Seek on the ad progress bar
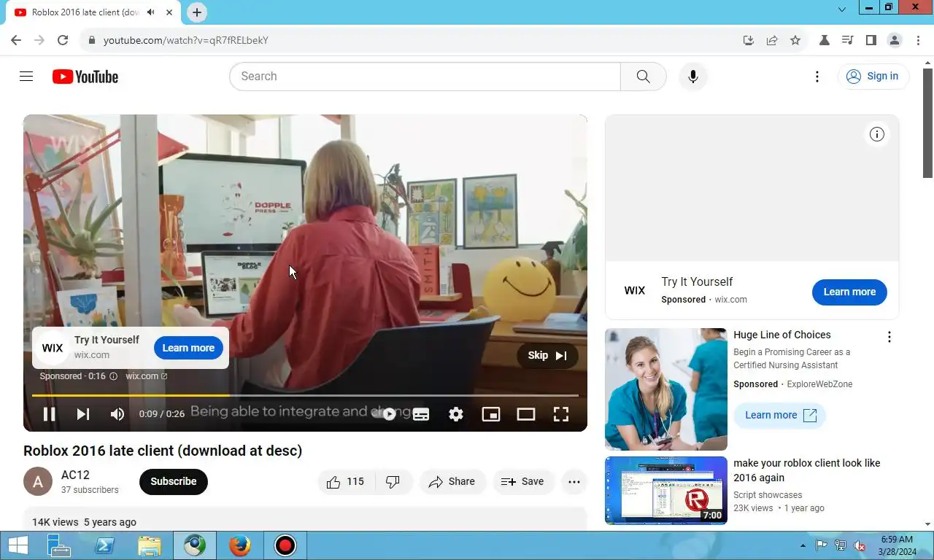 pyautogui.click(x=305, y=395)
